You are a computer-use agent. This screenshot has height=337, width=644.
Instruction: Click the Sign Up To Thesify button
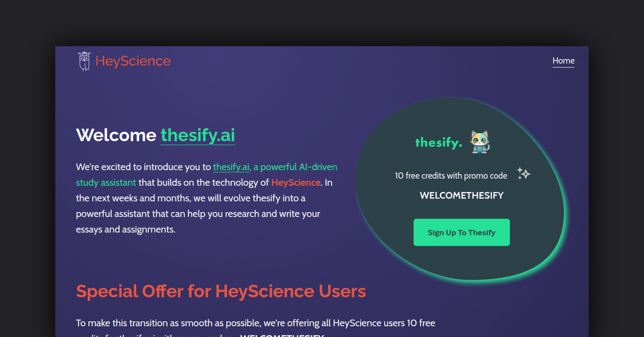(462, 232)
